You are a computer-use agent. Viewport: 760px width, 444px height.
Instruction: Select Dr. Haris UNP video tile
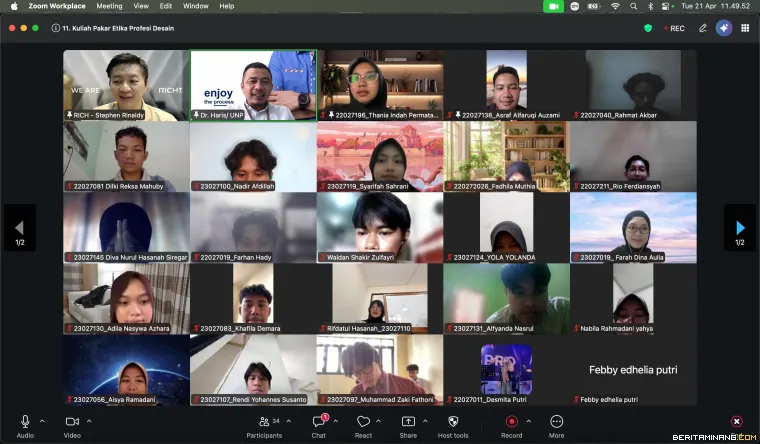[x=253, y=85]
